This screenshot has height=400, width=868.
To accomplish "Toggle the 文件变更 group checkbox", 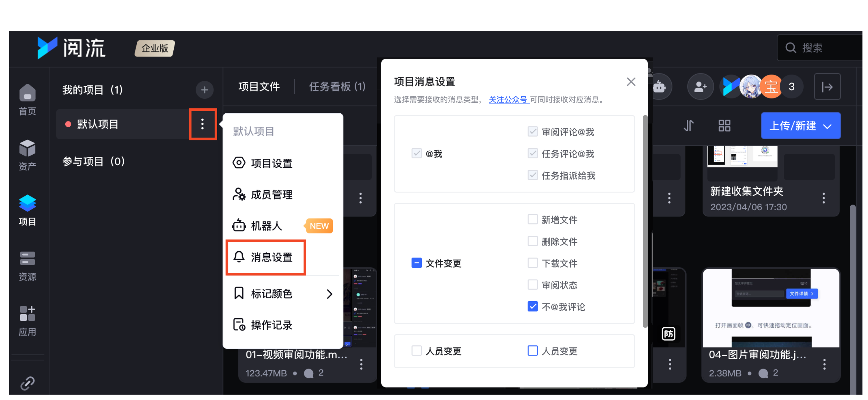I will [416, 263].
